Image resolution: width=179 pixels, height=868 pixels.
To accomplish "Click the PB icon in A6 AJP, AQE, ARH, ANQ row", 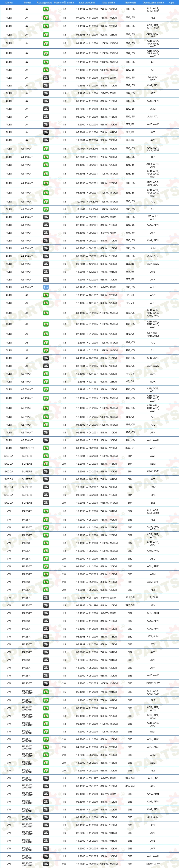I will coord(46,334).
